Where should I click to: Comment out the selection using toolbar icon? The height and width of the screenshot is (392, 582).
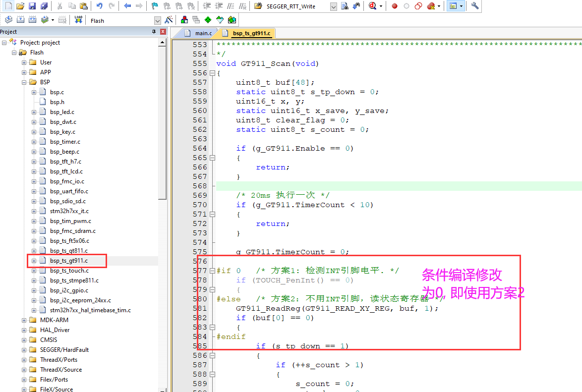(x=231, y=6)
